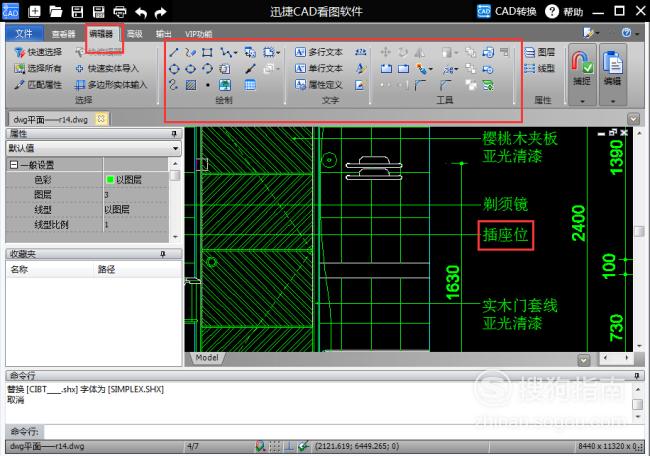This screenshot has height=456, width=650.
Task: Choose the Circle drawing tool
Action: pyautogui.click(x=174, y=69)
